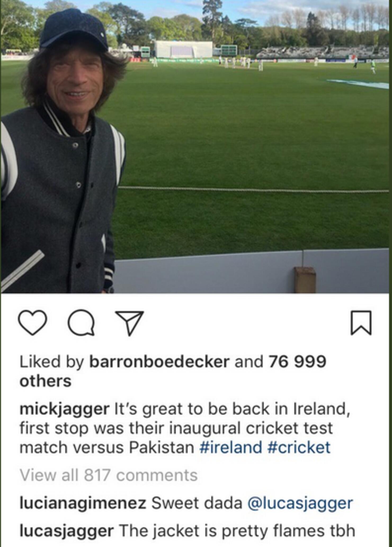Share post with paper plane icon
This screenshot has height=547, width=392.
tap(130, 323)
